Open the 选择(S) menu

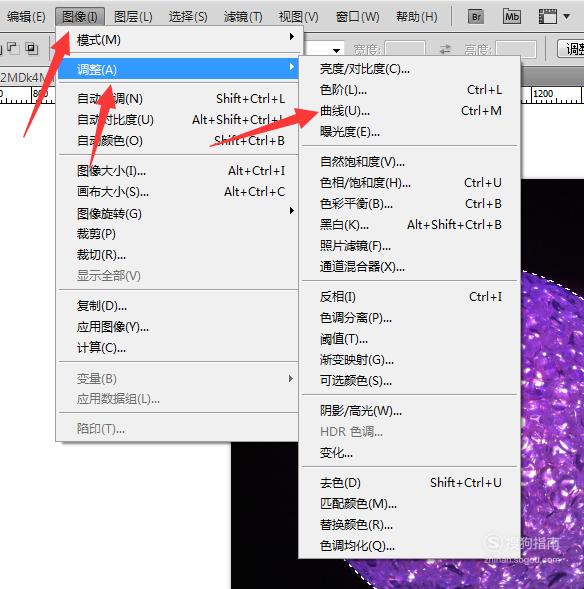(188, 17)
